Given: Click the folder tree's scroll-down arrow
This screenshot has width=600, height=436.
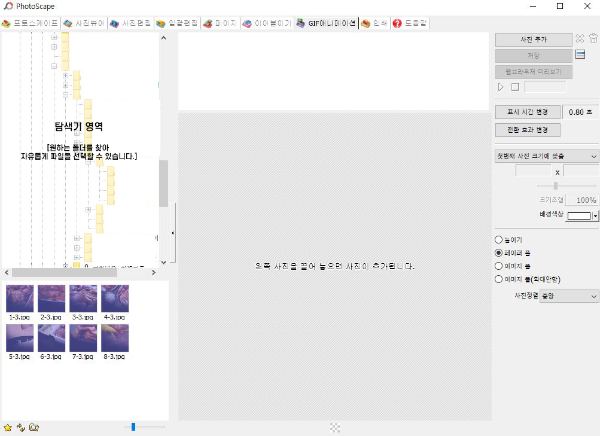Looking at the screenshot, I should click(x=164, y=263).
